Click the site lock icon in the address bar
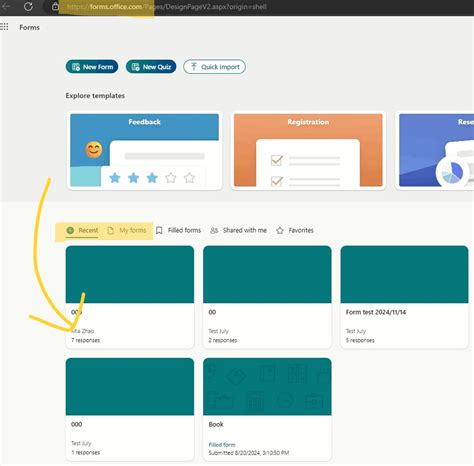Viewport: 474px width, 466px height. tap(55, 6)
